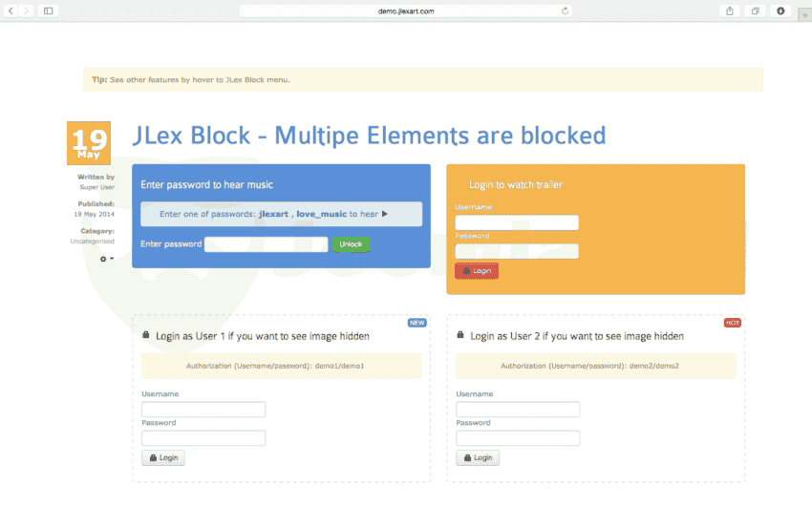This screenshot has width=812, height=507.
Task: Click Username field in trailer login
Action: click(517, 222)
